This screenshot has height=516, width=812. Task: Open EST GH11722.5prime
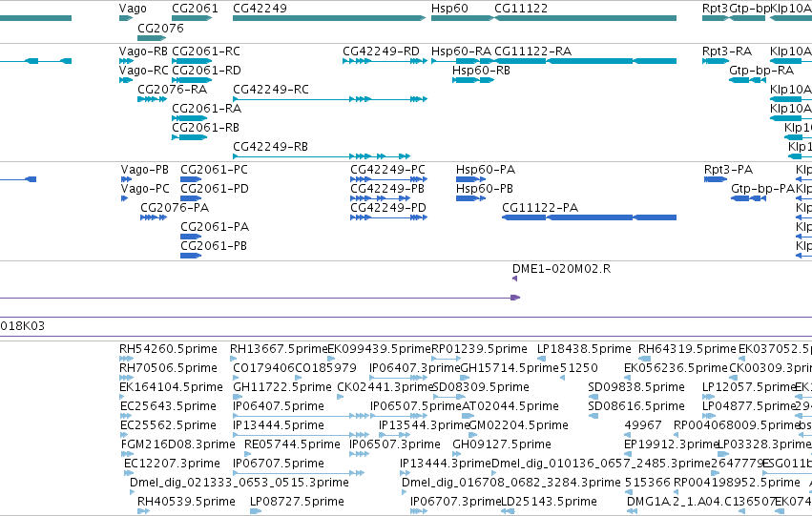coord(282,387)
